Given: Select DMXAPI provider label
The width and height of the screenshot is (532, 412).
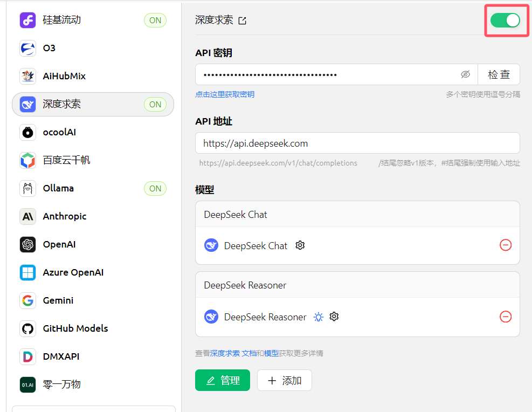Looking at the screenshot, I should click(x=61, y=356).
